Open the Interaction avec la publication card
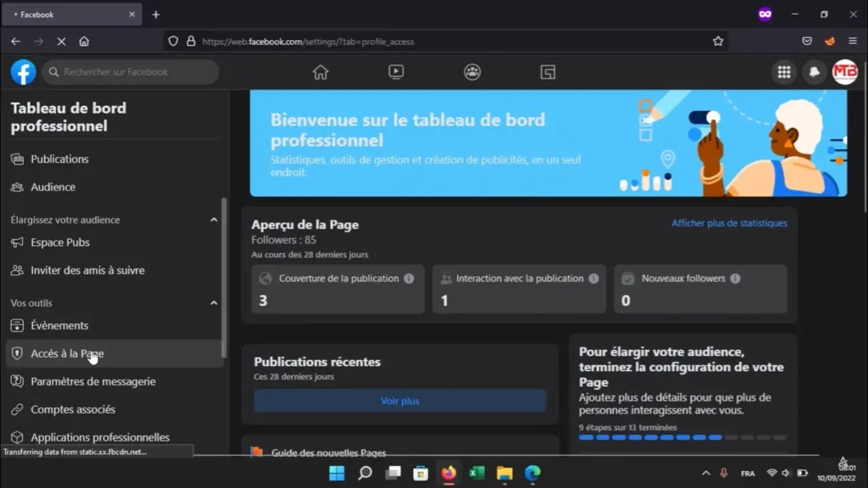 pos(519,289)
